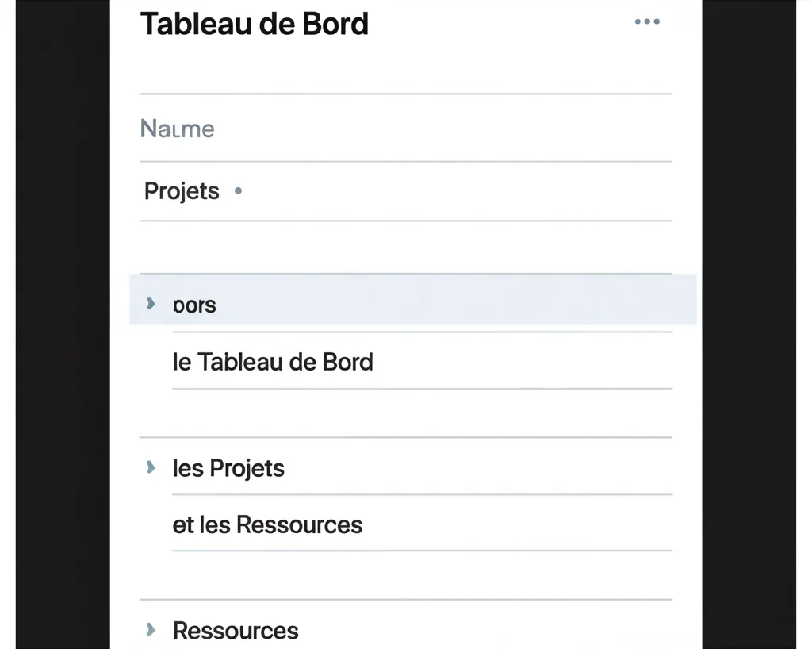This screenshot has height=649, width=812.
Task: Click the "Tableau de Bord" page title
Action: pos(255,24)
